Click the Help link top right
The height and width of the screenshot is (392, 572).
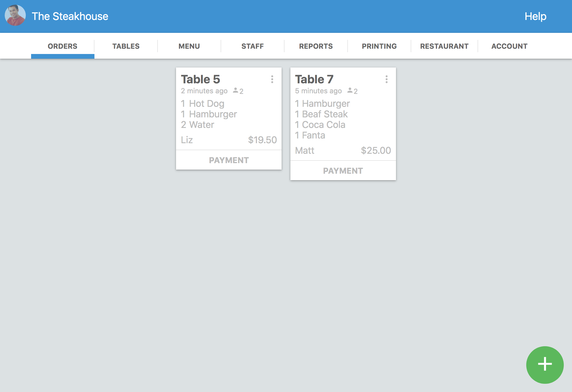tap(536, 16)
